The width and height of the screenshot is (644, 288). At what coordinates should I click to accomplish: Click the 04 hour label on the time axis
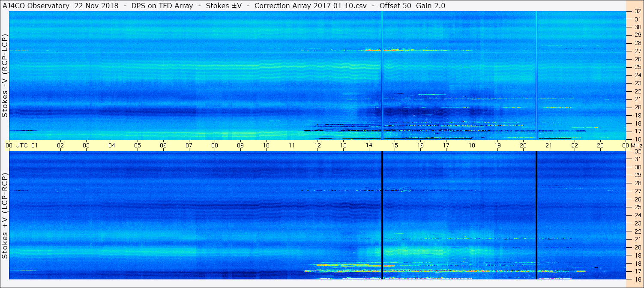pyautogui.click(x=112, y=145)
